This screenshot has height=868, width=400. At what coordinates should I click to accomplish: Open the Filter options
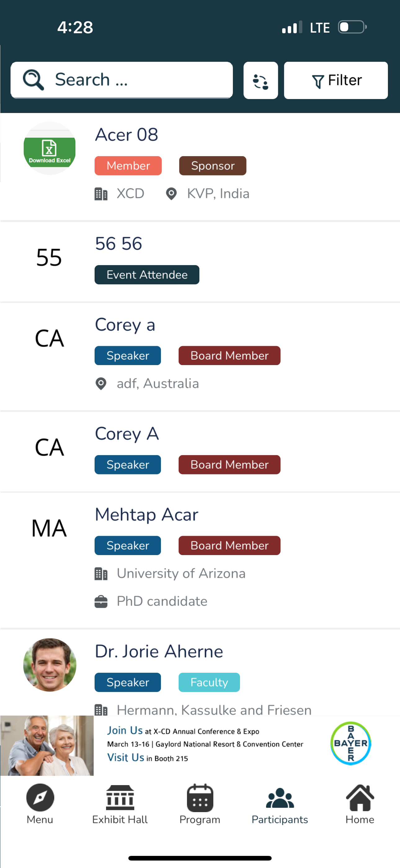click(x=336, y=80)
